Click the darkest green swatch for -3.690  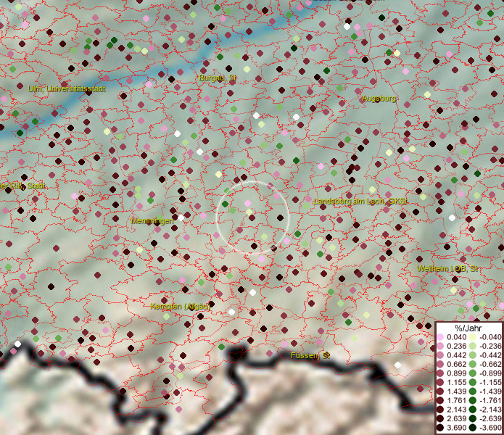point(473,428)
